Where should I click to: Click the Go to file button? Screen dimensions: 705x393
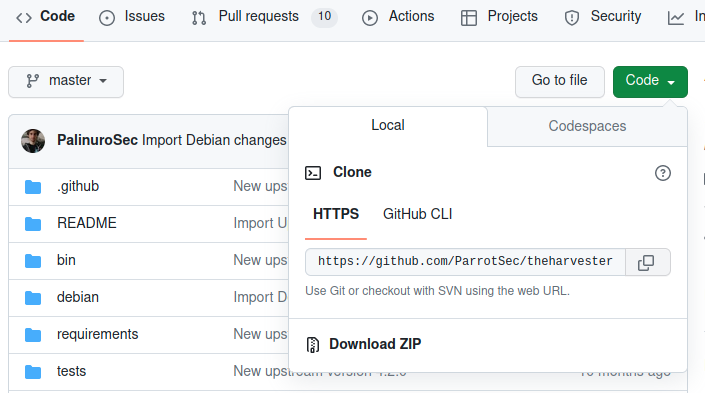[560, 81]
